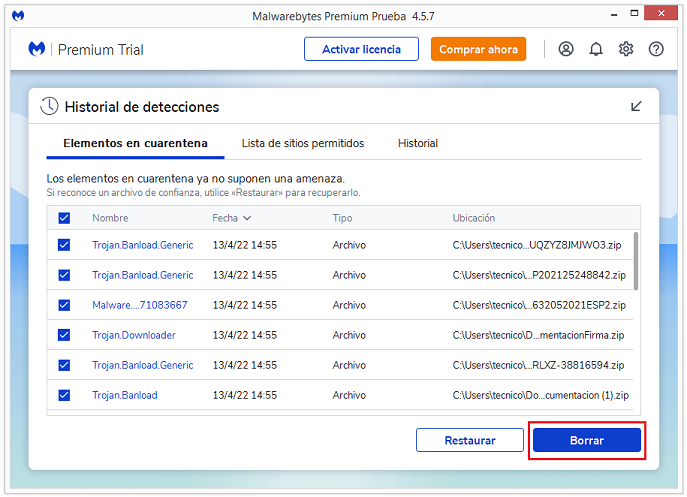Screen dimensions: 687x497
Task: Click the quarantine list vertical scrollbar
Action: click(636, 260)
